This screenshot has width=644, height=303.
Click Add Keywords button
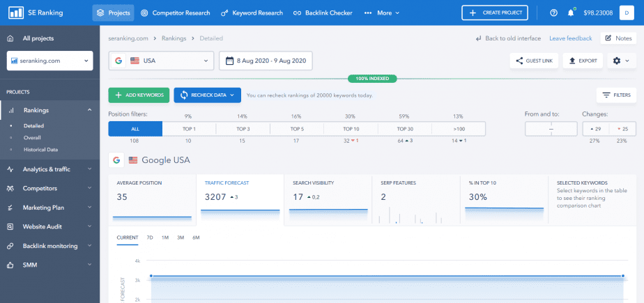139,95
